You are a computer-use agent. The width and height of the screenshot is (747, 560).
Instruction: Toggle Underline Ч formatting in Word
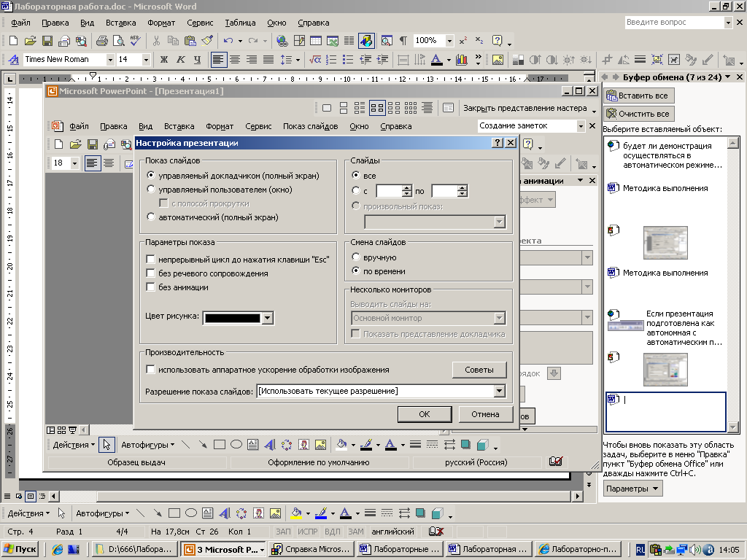(x=197, y=60)
